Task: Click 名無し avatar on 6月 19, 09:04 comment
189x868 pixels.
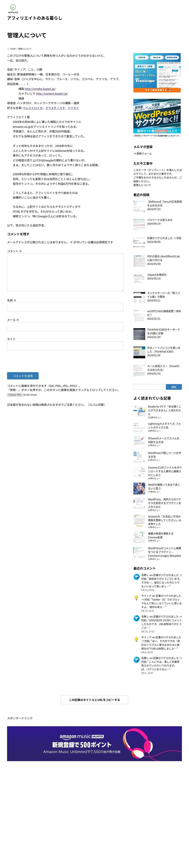Action: click(x=136, y=577)
